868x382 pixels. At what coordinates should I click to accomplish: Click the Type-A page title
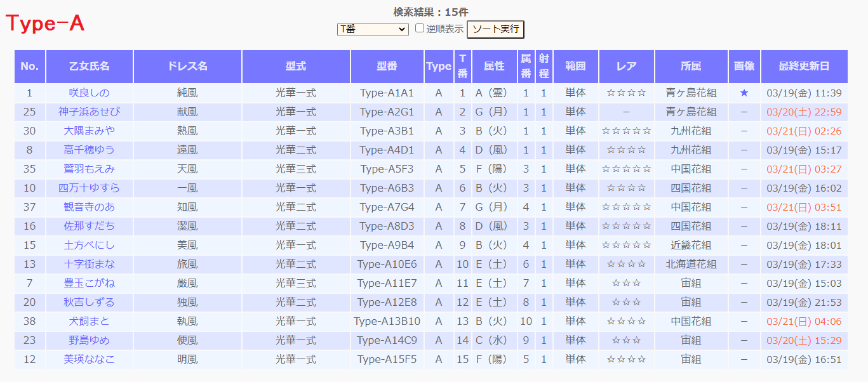pyautogui.click(x=46, y=23)
